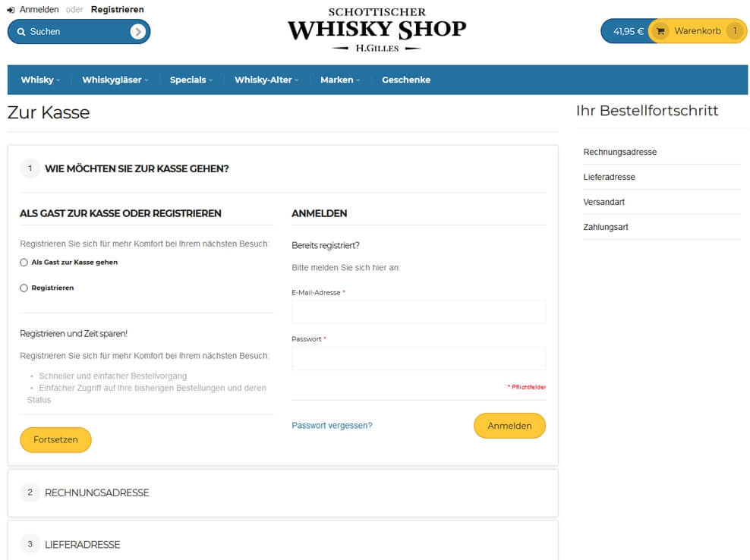The height and width of the screenshot is (560, 750).
Task: Click the Schottischer Whisky Shop logo
Action: point(377,29)
